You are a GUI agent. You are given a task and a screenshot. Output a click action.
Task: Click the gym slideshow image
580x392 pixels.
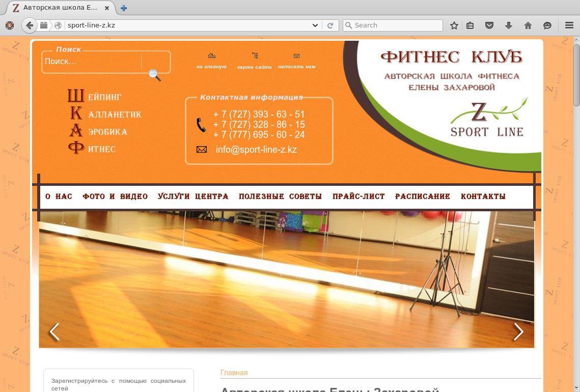287,279
